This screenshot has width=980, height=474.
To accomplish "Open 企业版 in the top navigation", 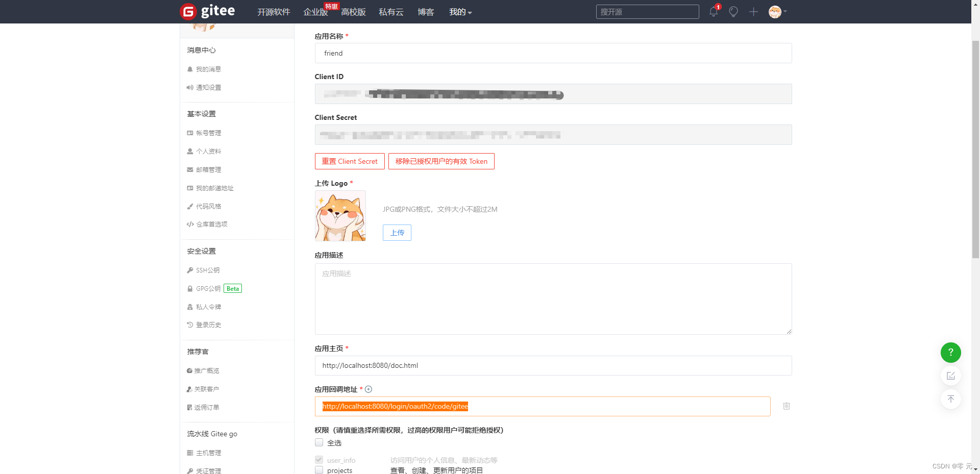I will click(x=315, y=12).
